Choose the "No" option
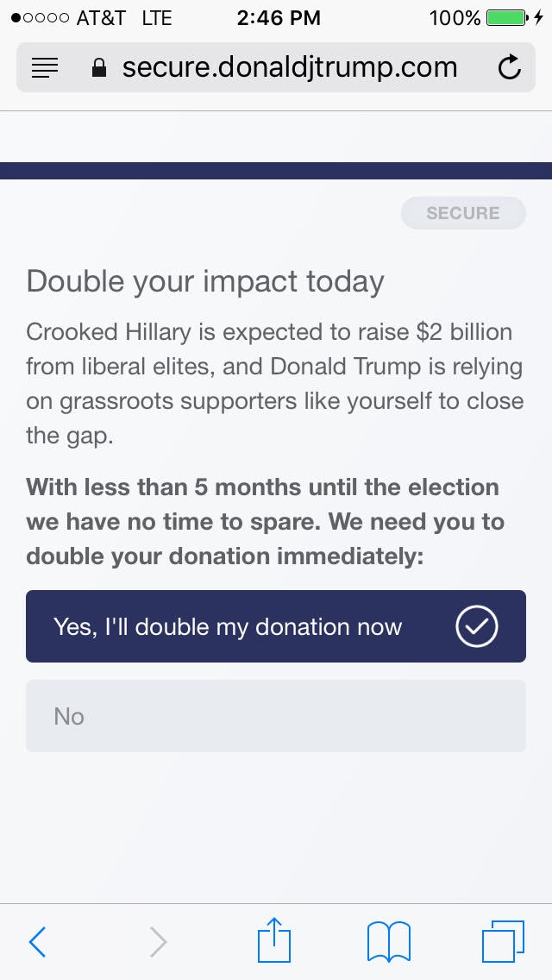Image resolution: width=552 pixels, height=980 pixels. (x=275, y=716)
